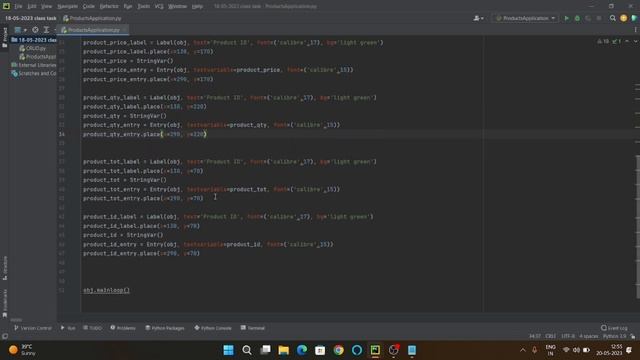
Task: Open the Python Packages tool window
Action: tap(165, 328)
